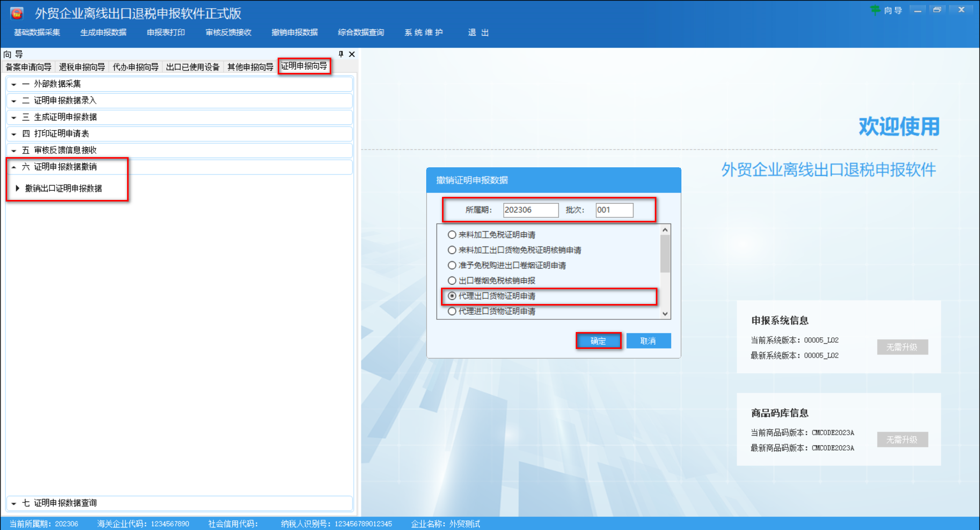Viewport: 980px width, 530px height.
Task: Click the 确定 button in the dialog
Action: 598,341
